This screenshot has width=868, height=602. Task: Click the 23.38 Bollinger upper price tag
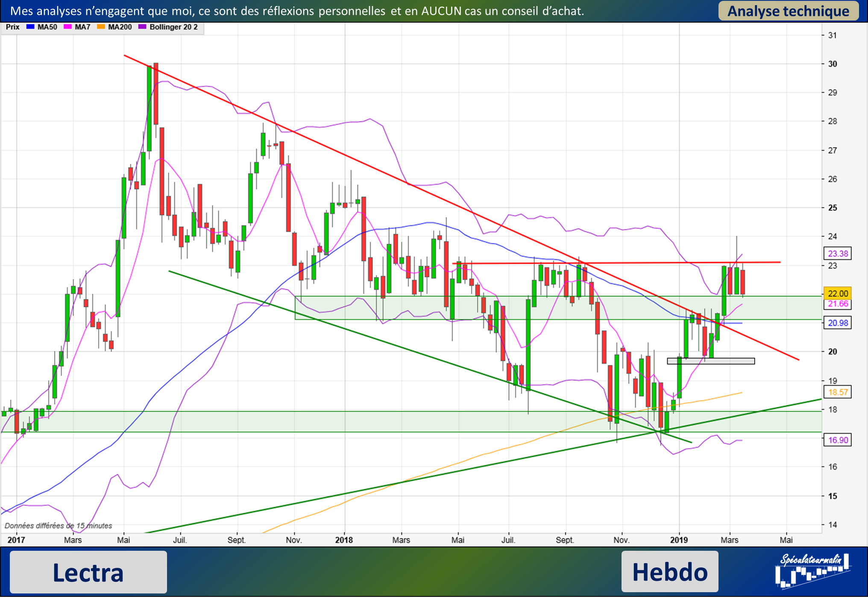837,254
